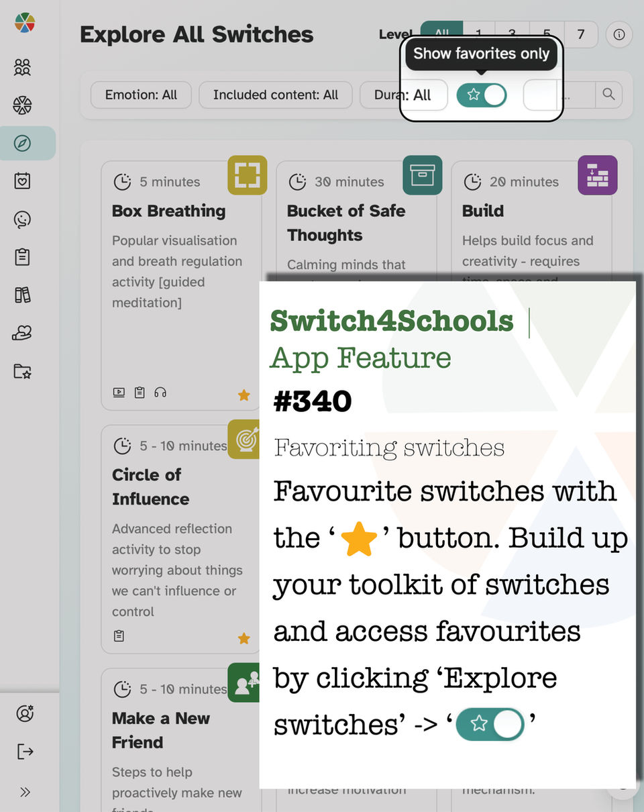Viewport: 644px width, 812px height.
Task: Click the logout sidebar icon
Action: click(x=25, y=751)
